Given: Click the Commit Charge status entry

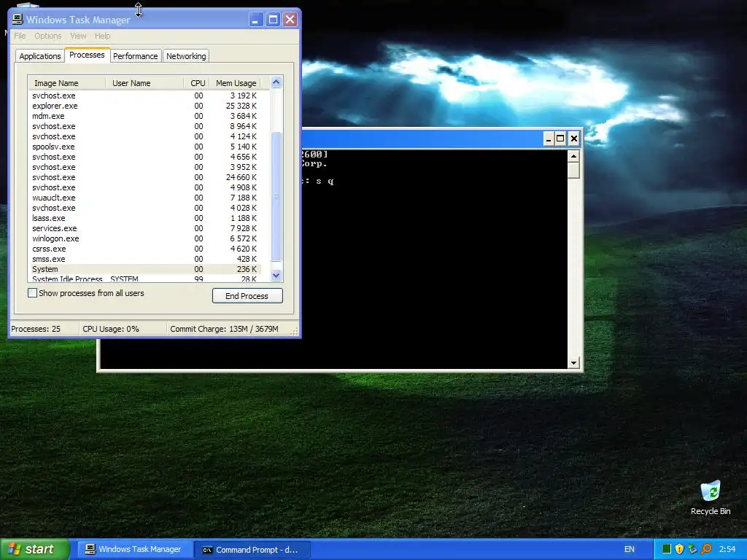Looking at the screenshot, I should [x=230, y=329].
